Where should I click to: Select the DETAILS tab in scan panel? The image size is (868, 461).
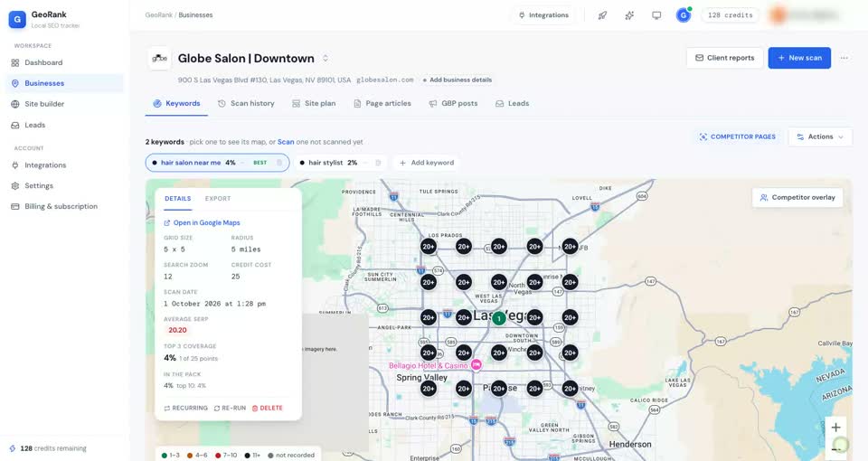(178, 199)
